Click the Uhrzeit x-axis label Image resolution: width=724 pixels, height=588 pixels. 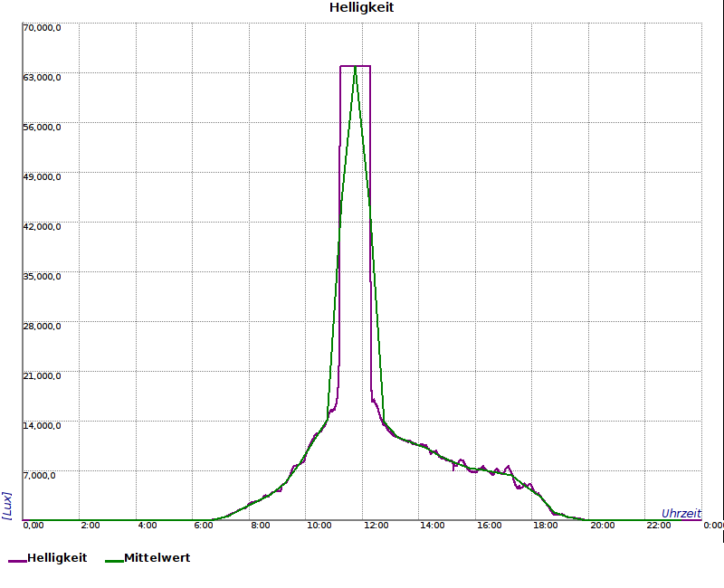[681, 513]
